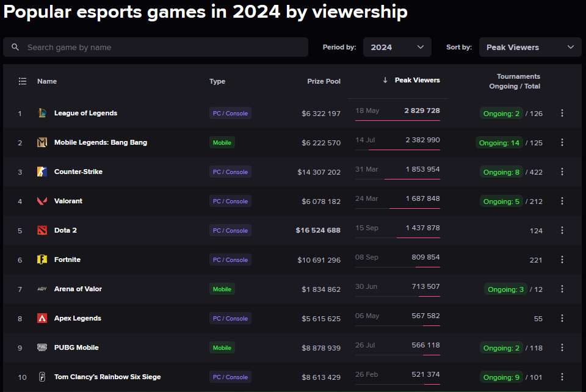The height and width of the screenshot is (392, 586).
Task: Click the League of Legends game icon
Action: coord(42,113)
